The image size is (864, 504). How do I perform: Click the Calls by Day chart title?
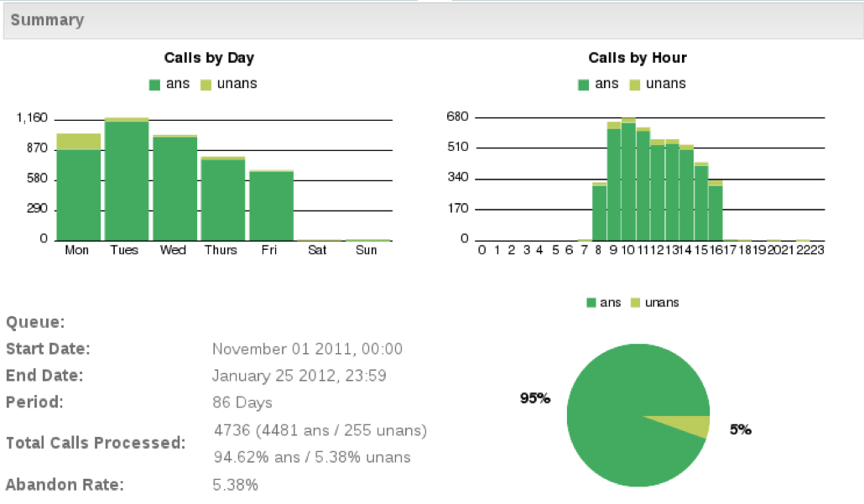click(x=209, y=58)
